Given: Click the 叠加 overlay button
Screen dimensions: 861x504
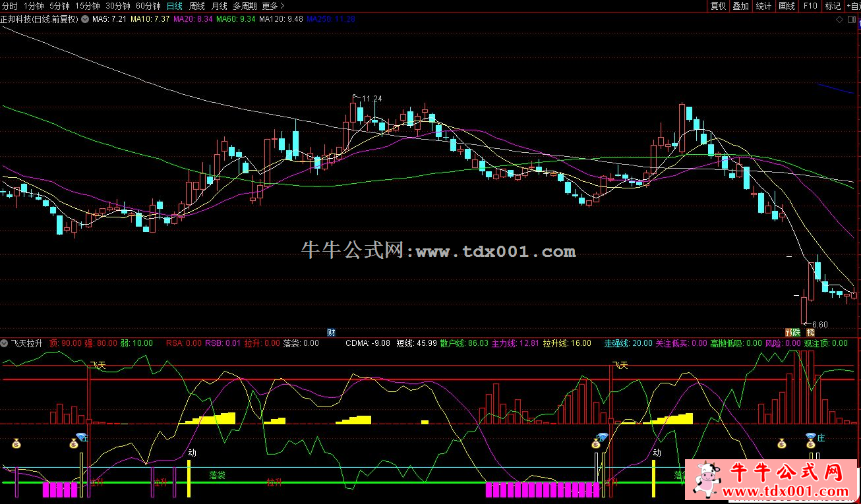Looking at the screenshot, I should [x=741, y=6].
